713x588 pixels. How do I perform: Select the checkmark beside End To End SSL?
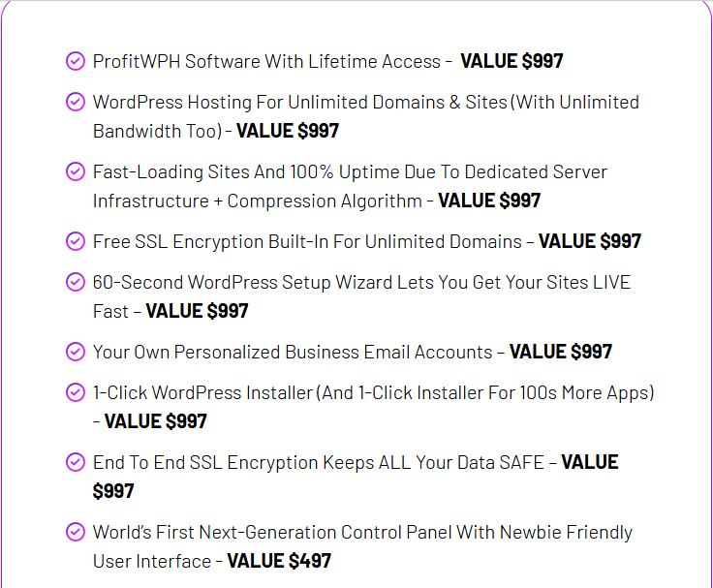click(x=75, y=462)
